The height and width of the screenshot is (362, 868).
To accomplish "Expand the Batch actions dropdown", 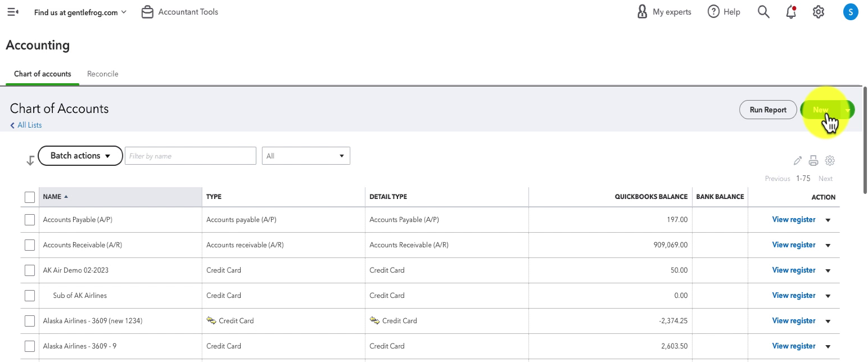I will (80, 156).
